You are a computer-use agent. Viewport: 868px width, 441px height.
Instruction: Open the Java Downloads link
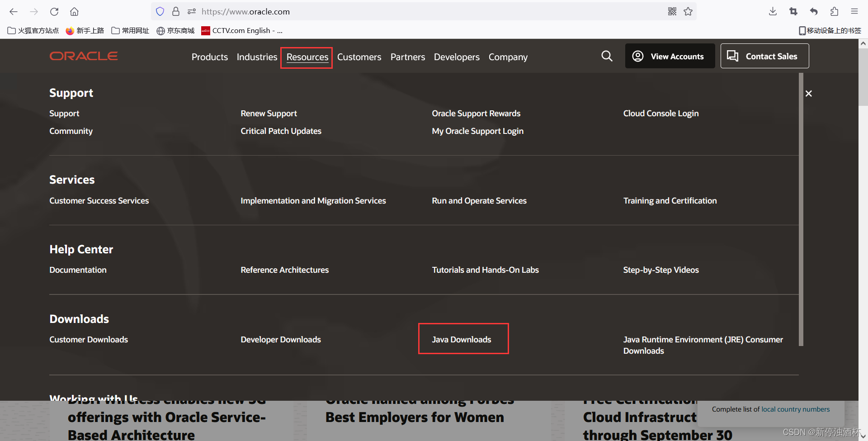tap(462, 340)
